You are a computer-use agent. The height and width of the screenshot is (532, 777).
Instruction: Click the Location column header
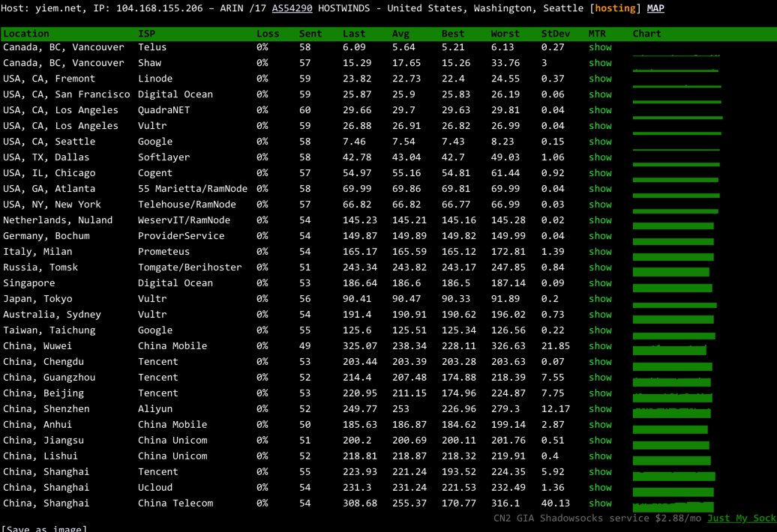tap(26, 34)
